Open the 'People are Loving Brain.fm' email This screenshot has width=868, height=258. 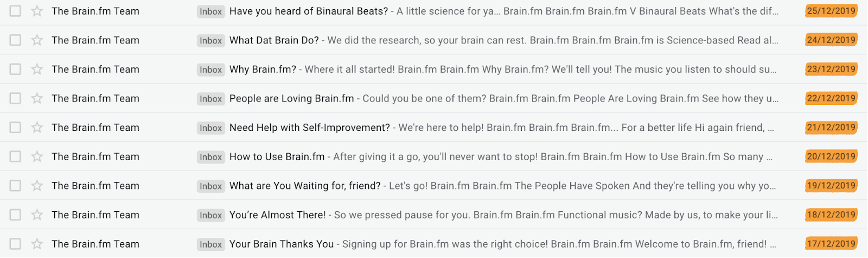pos(291,98)
